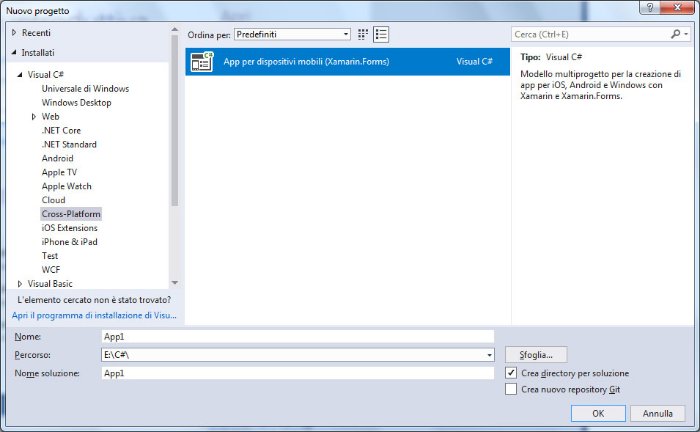
Task: Collapse the Visual C# node
Action: 20,75
